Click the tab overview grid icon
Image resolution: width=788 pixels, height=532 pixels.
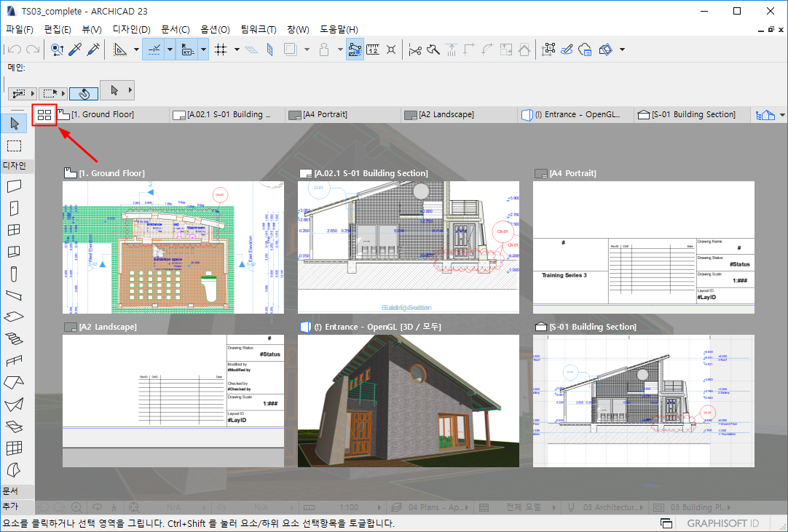pyautogui.click(x=44, y=115)
